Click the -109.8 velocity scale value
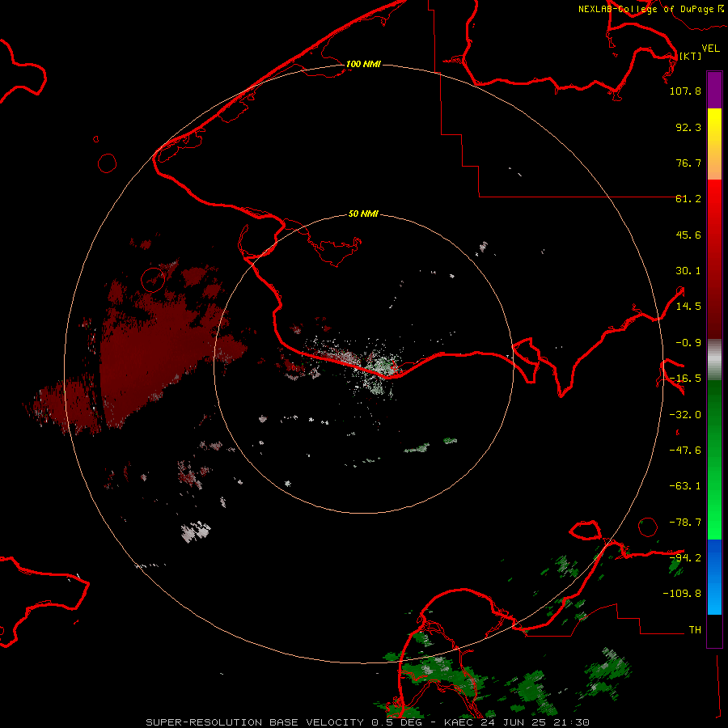 point(682,594)
